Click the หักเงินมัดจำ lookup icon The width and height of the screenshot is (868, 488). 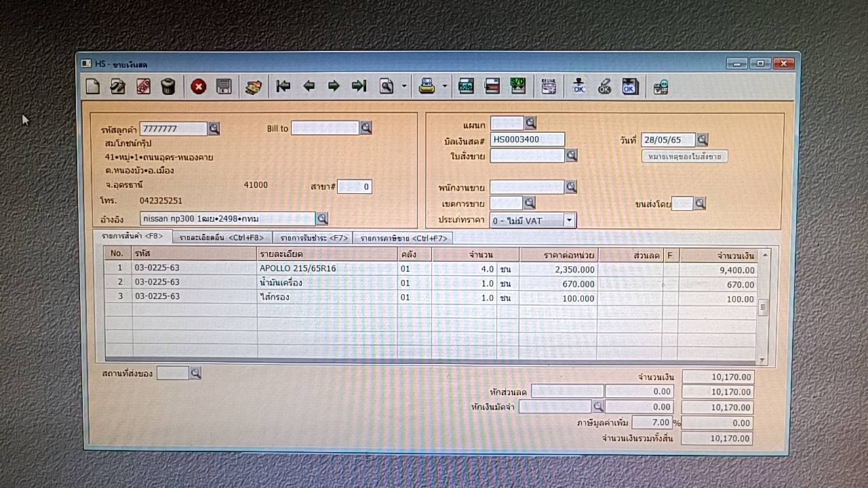coord(597,406)
